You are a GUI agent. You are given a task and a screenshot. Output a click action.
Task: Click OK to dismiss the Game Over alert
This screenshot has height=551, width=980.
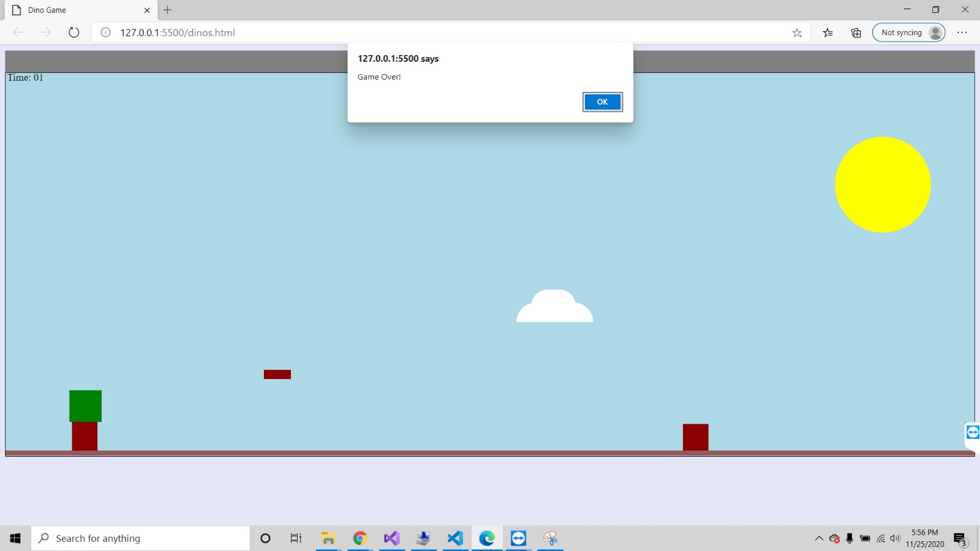(603, 102)
